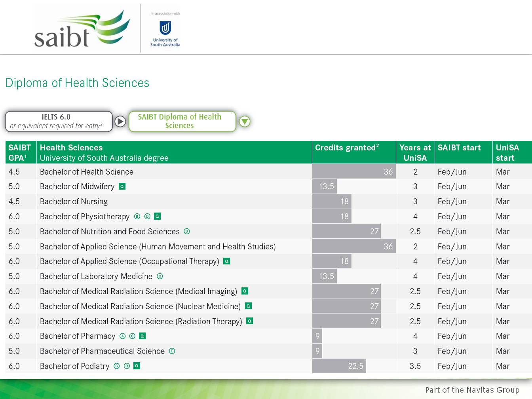Click the Q icon in the Physiotherapy row
This screenshot has height=399, width=532.
pos(157,216)
